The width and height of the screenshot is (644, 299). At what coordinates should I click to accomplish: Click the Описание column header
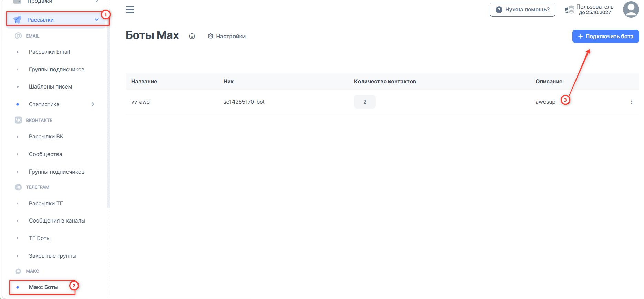(549, 81)
